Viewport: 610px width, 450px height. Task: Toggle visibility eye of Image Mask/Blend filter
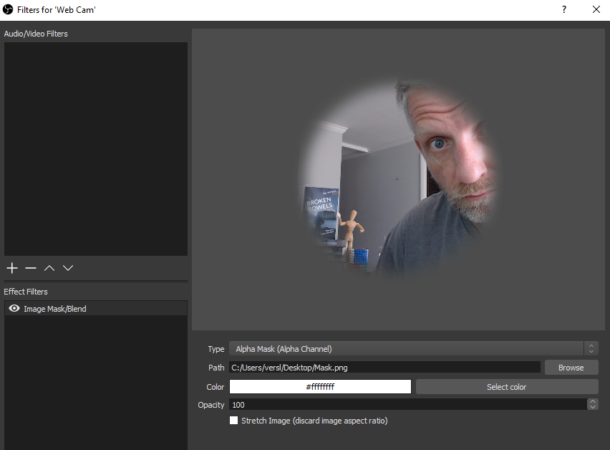14,308
